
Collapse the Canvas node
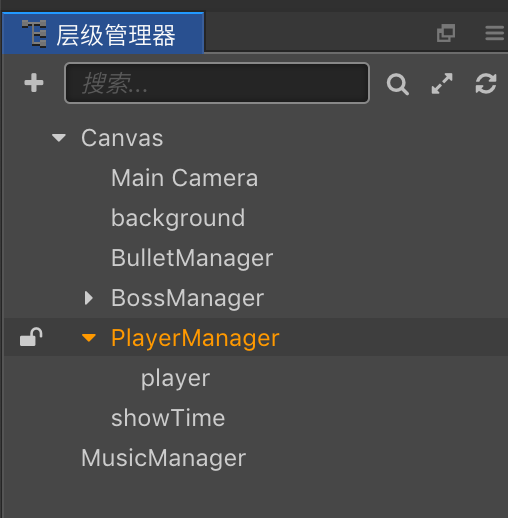pos(59,138)
